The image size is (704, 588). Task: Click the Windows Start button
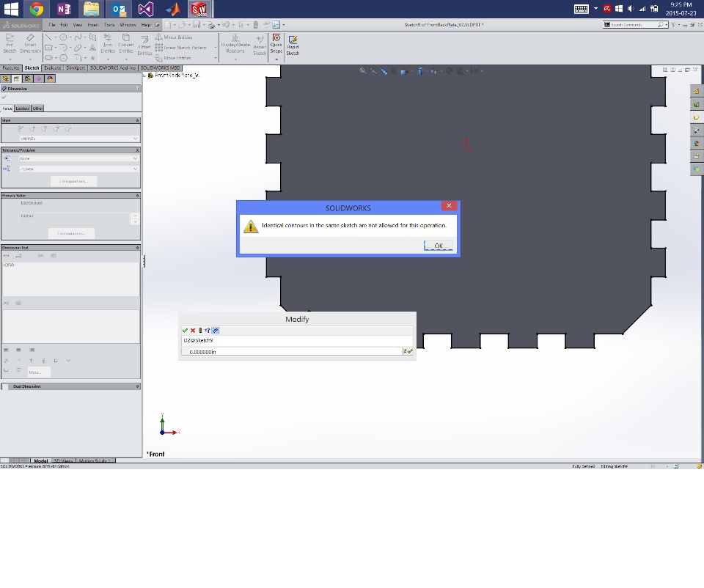click(x=11, y=9)
